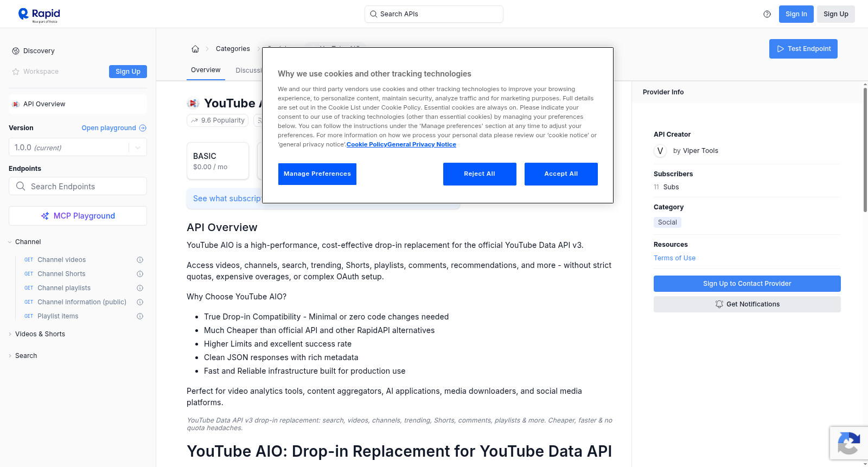Click info icon next to Channel videos

tap(140, 260)
